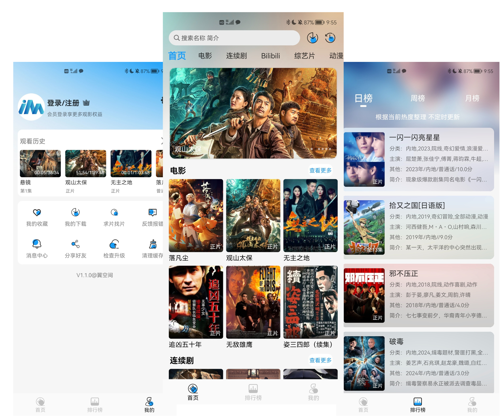The image size is (504, 420).
Task: Open the 无主之地 poster in movie grid
Action: click(x=310, y=215)
